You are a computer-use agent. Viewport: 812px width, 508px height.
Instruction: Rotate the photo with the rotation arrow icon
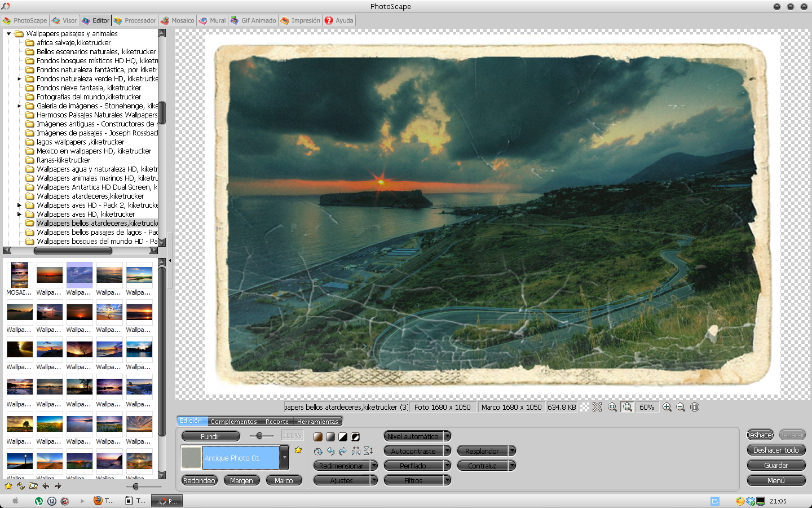click(317, 451)
